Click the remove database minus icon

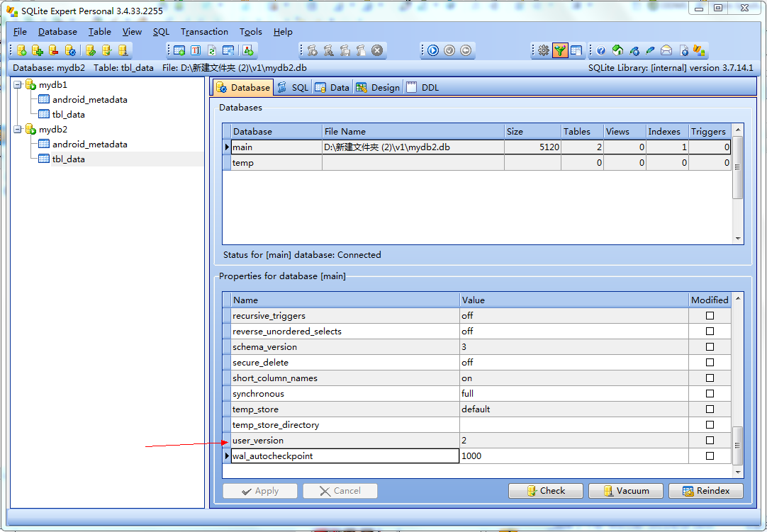click(54, 50)
